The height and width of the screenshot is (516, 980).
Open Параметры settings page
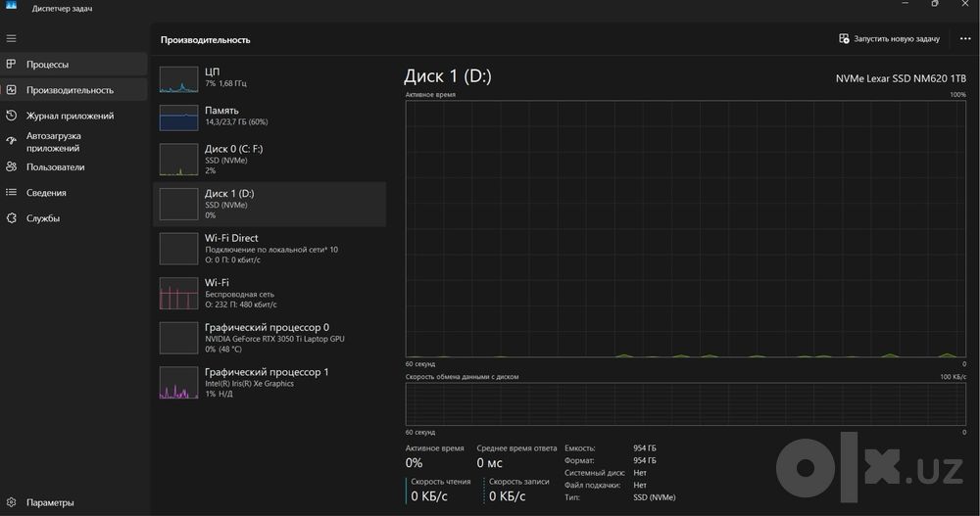73,502
